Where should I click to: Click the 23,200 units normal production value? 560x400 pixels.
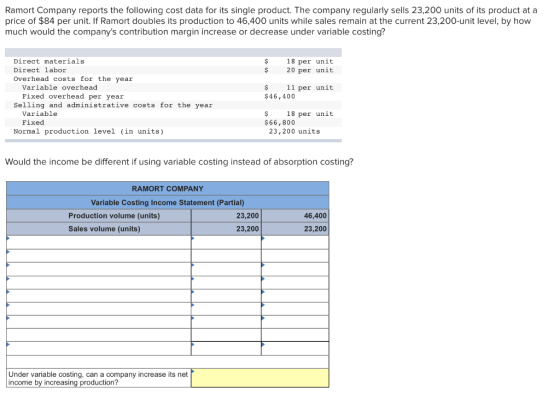click(x=295, y=131)
